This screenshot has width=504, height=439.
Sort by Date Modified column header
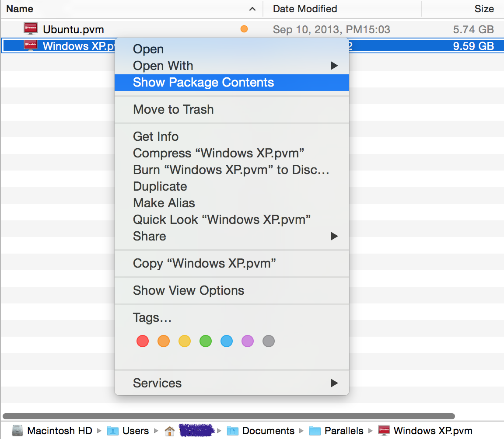click(x=305, y=9)
